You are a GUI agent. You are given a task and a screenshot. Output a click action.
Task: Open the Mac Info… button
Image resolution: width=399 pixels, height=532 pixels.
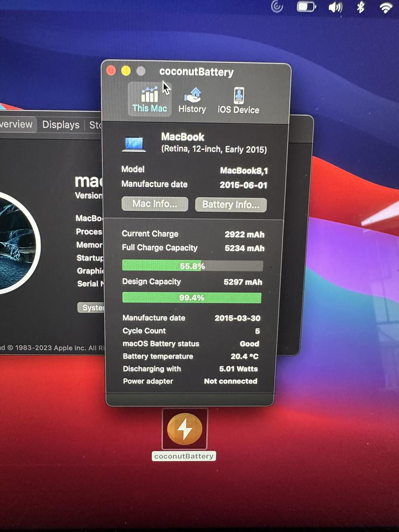point(155,204)
